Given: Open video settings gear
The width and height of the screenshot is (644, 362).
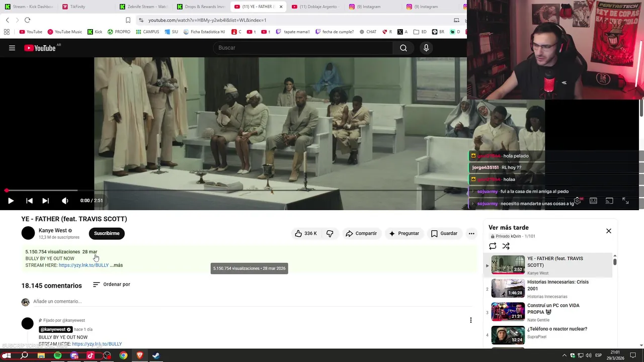Looking at the screenshot, I should point(577,201).
